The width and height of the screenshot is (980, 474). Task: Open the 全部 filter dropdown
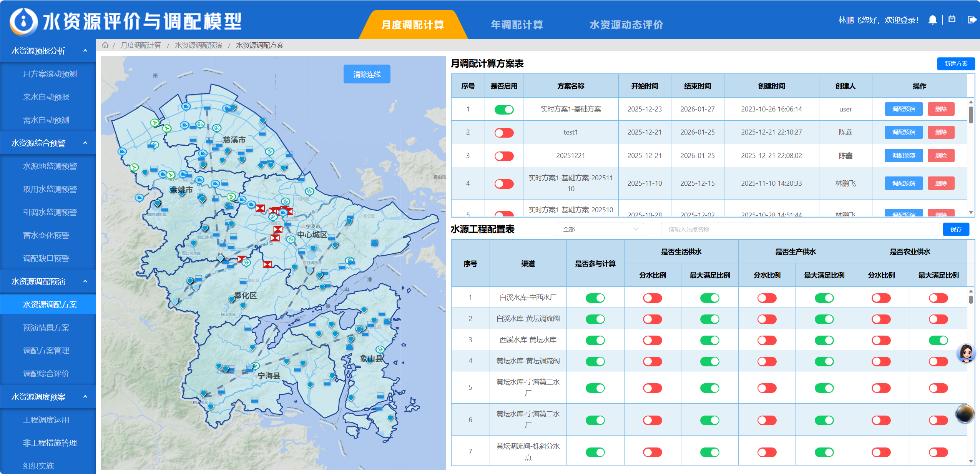pyautogui.click(x=600, y=230)
